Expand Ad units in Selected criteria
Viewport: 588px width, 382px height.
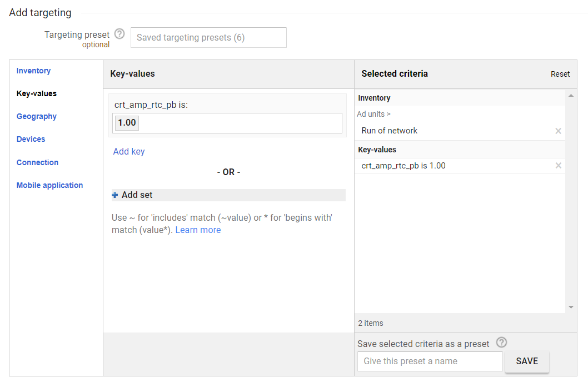click(x=373, y=114)
